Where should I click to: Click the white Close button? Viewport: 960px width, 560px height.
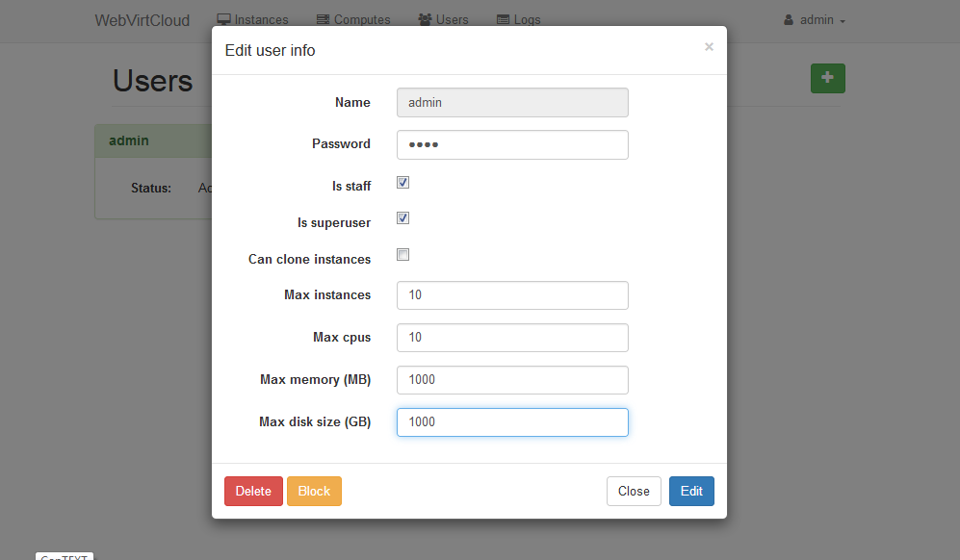pos(634,491)
